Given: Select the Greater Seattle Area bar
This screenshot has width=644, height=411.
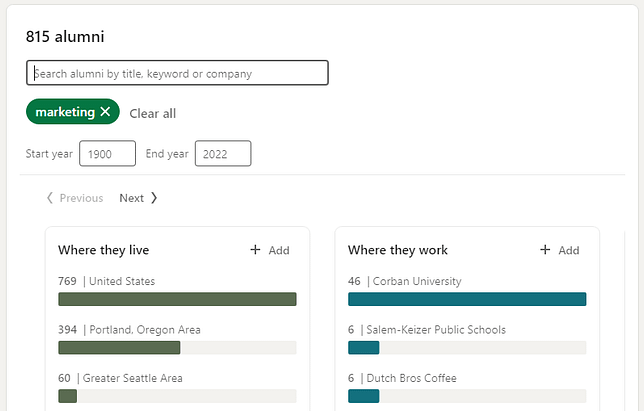Looking at the screenshot, I should [x=177, y=396].
